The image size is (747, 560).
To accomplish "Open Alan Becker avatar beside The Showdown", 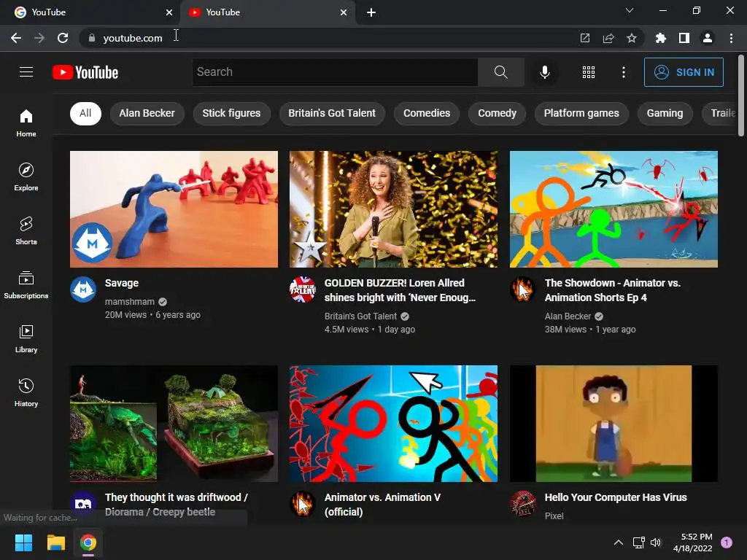I will pyautogui.click(x=522, y=289).
